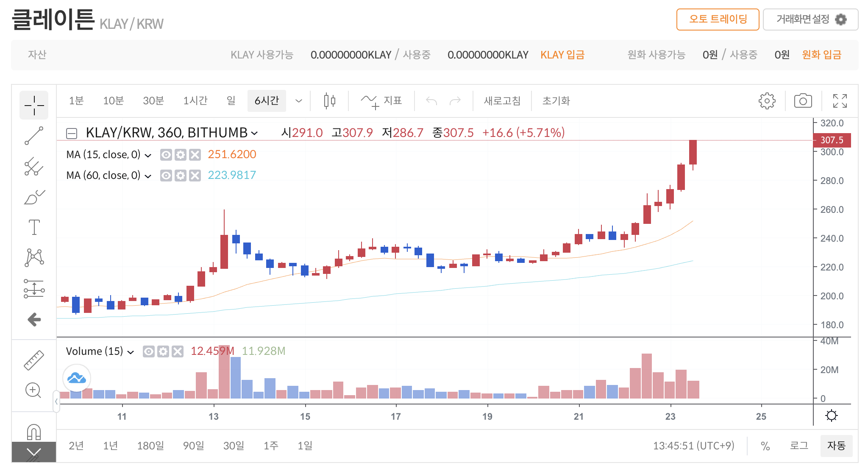This screenshot has width=868, height=474.
Task: Click the ruler measure tool
Action: (x=34, y=360)
